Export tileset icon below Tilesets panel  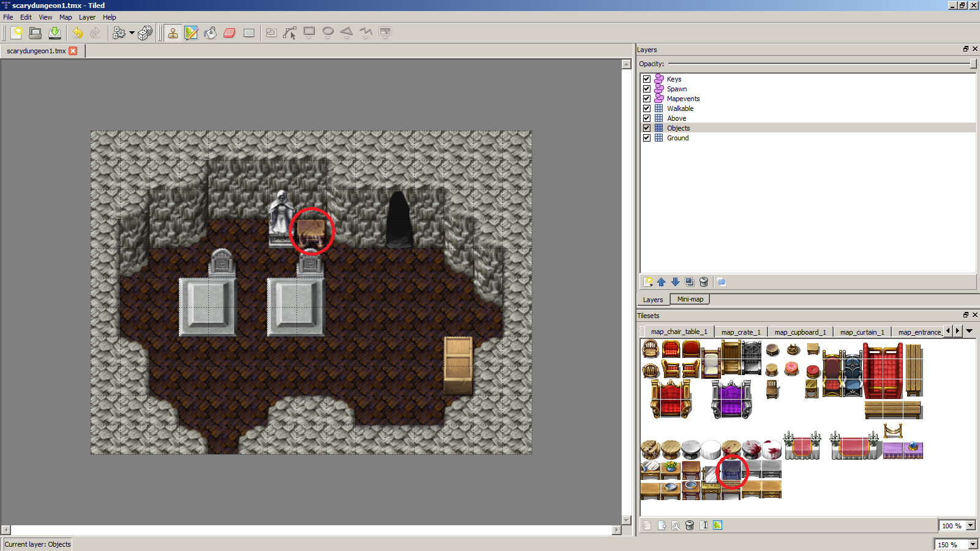coord(661,525)
